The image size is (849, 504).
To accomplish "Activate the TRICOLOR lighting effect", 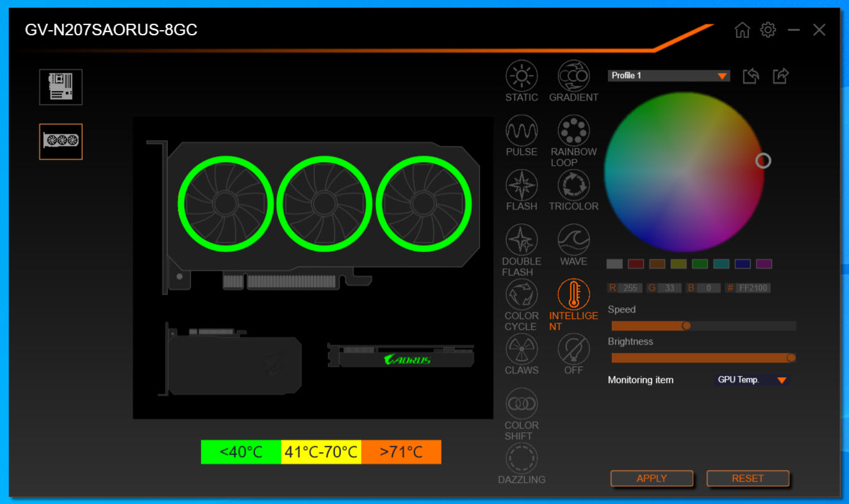I will click(573, 190).
